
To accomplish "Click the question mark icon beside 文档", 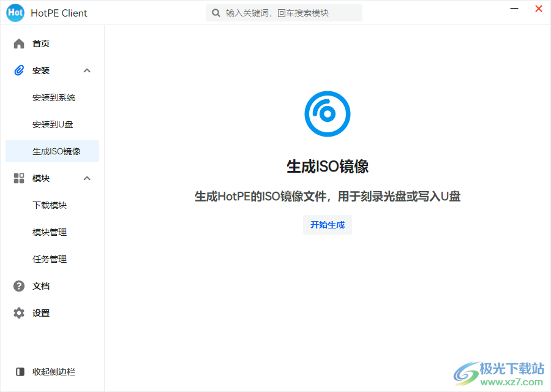I will click(19, 286).
